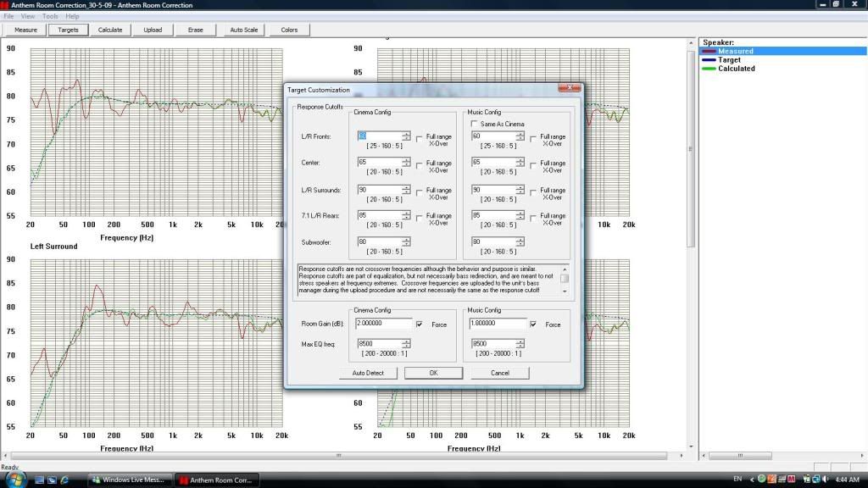Toggle Cinema Config Force room gain checkbox

[419, 324]
